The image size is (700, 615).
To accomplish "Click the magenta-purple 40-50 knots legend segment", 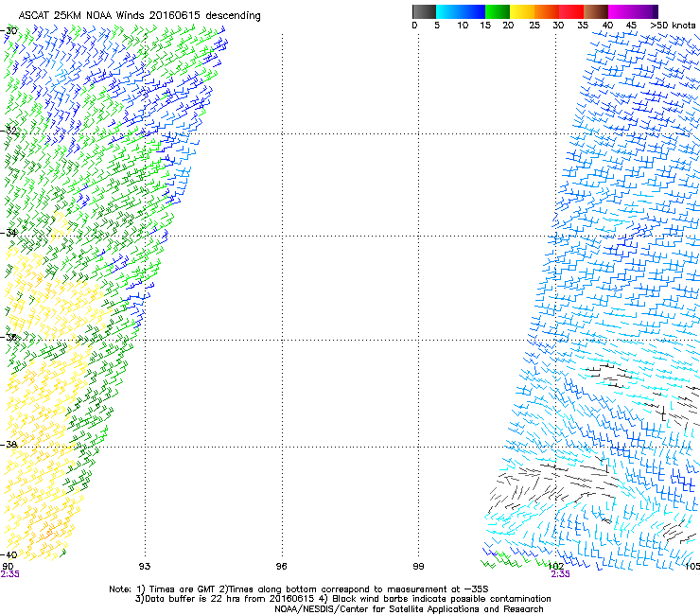I will pos(633,11).
